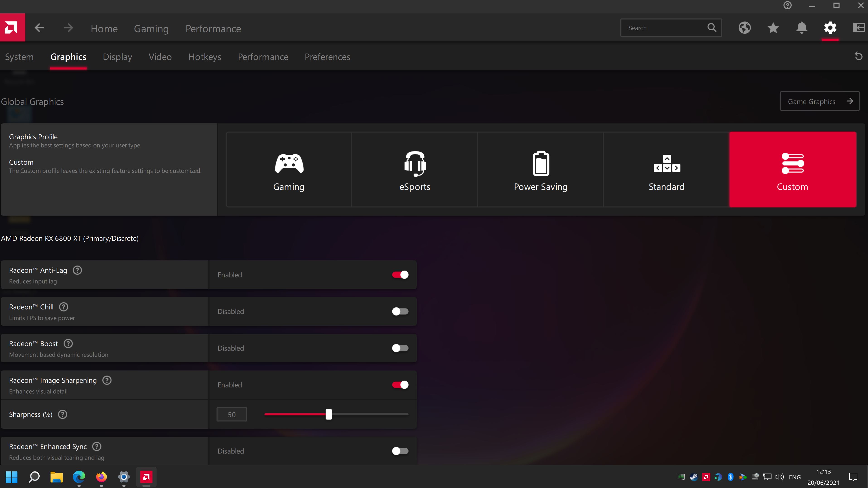The image size is (868, 488).
Task: Disable the Radeon Anti-Lag toggle
Action: click(x=400, y=275)
